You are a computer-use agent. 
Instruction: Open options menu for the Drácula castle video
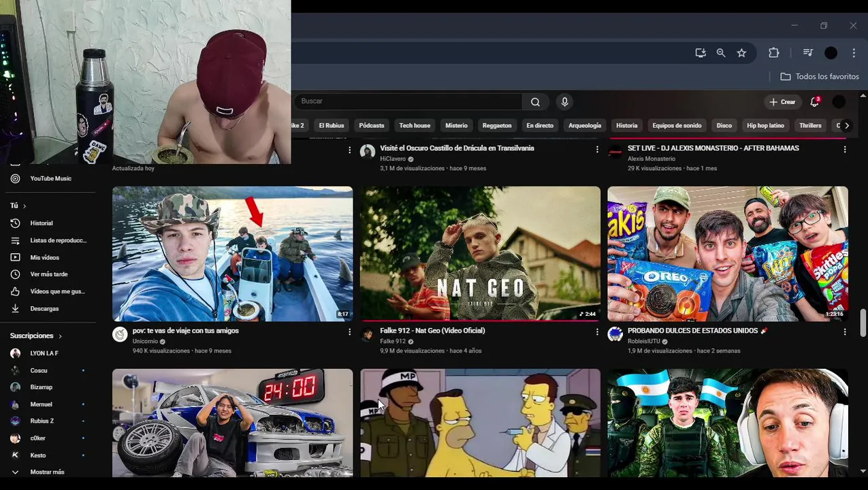597,149
